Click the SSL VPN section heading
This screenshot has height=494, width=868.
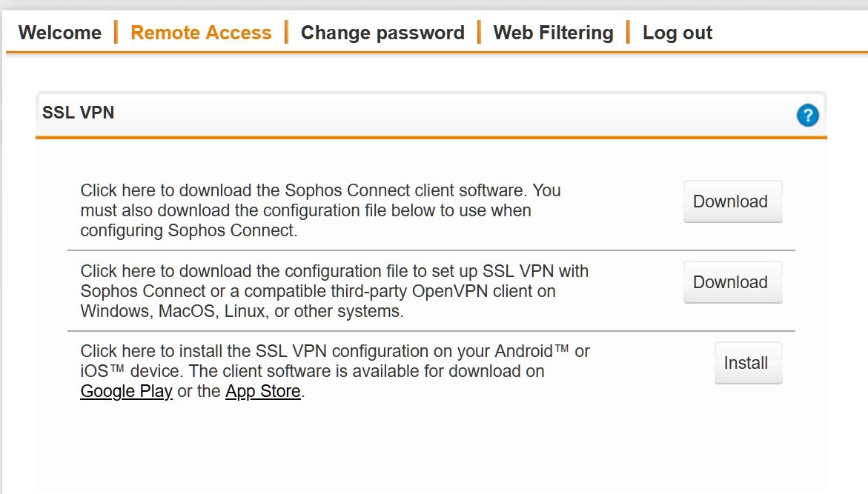tap(78, 113)
